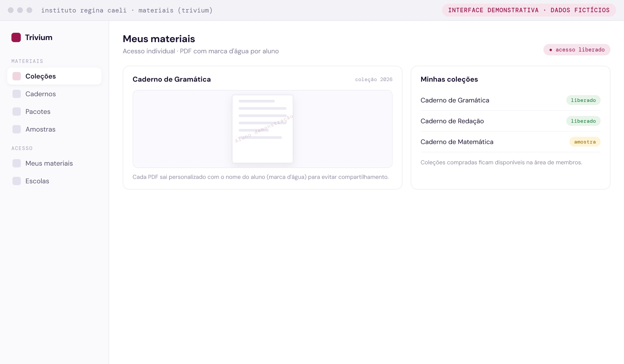Image resolution: width=624 pixels, height=364 pixels.
Task: Click liberado badge for Caderno de Redação
Action: tap(583, 121)
